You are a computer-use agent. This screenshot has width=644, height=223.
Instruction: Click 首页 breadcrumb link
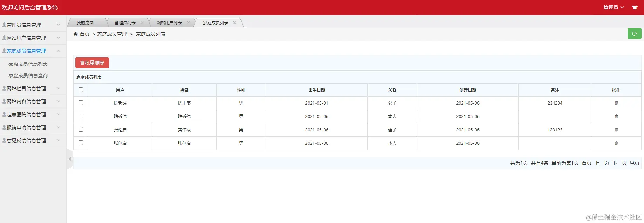pyautogui.click(x=84, y=34)
